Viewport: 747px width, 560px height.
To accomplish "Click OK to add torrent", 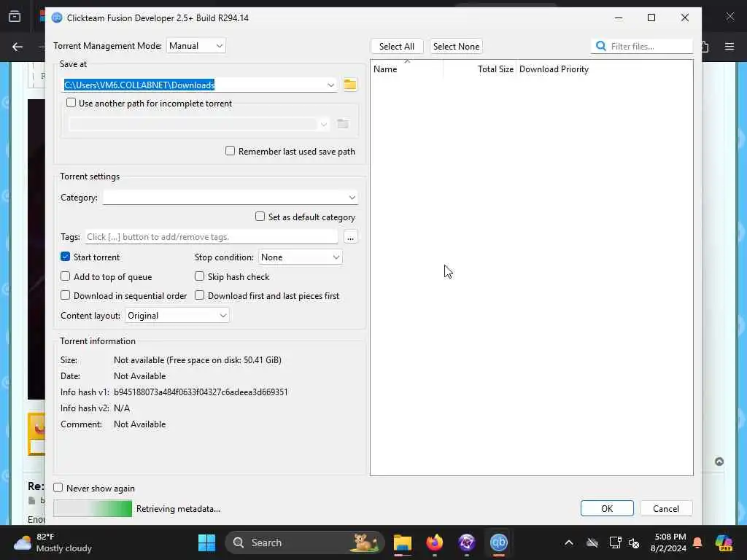I will coord(607,508).
